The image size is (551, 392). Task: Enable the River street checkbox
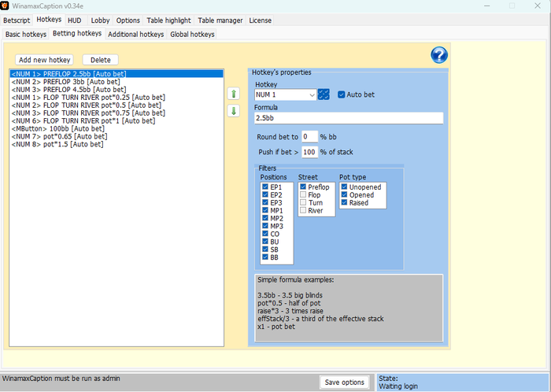303,210
